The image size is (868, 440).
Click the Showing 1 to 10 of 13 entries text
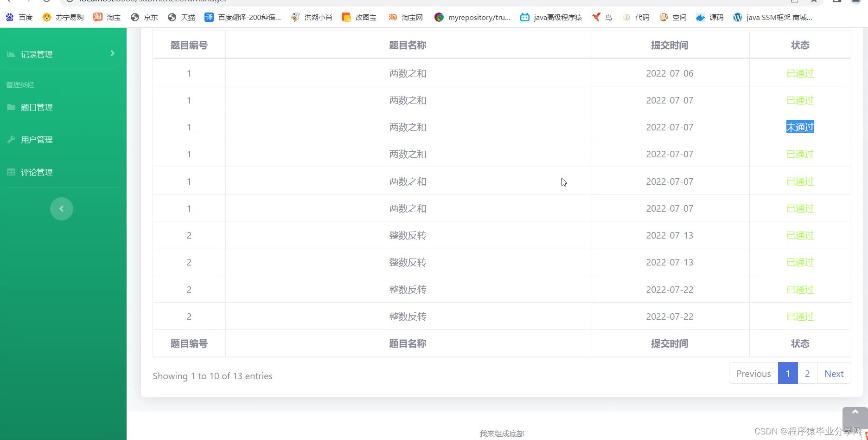coord(212,376)
